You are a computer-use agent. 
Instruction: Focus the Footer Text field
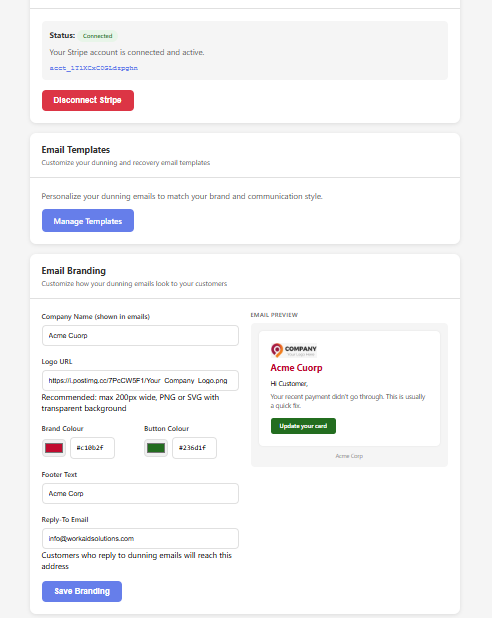point(140,493)
